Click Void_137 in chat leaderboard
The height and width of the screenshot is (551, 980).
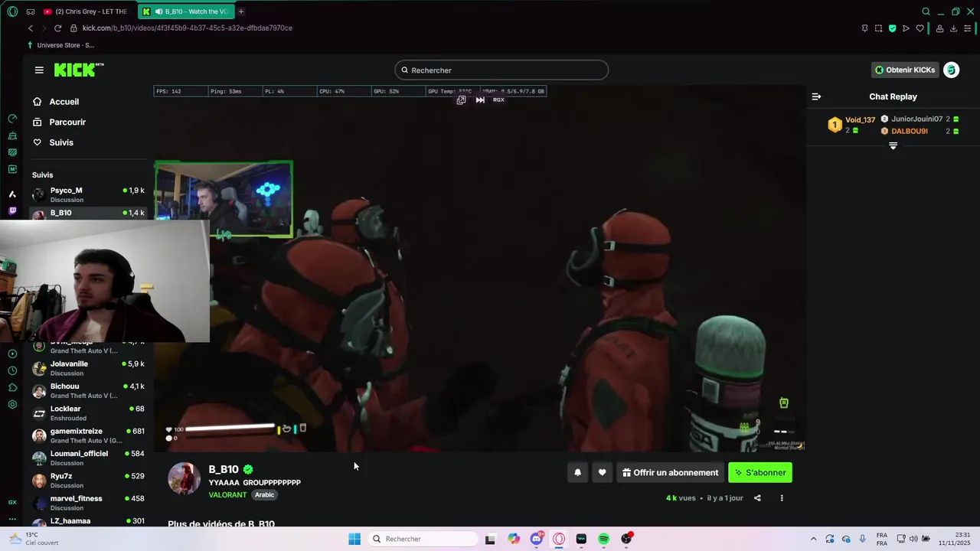[860, 120]
